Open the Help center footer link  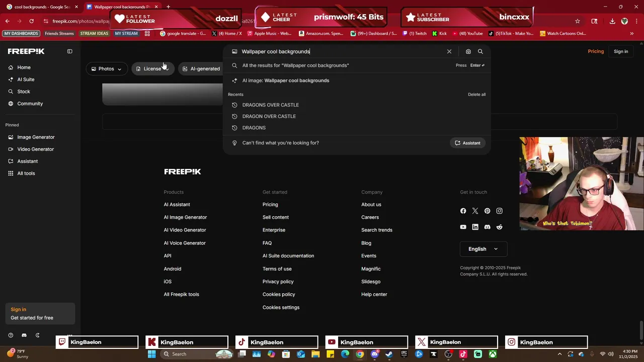pyautogui.click(x=374, y=295)
